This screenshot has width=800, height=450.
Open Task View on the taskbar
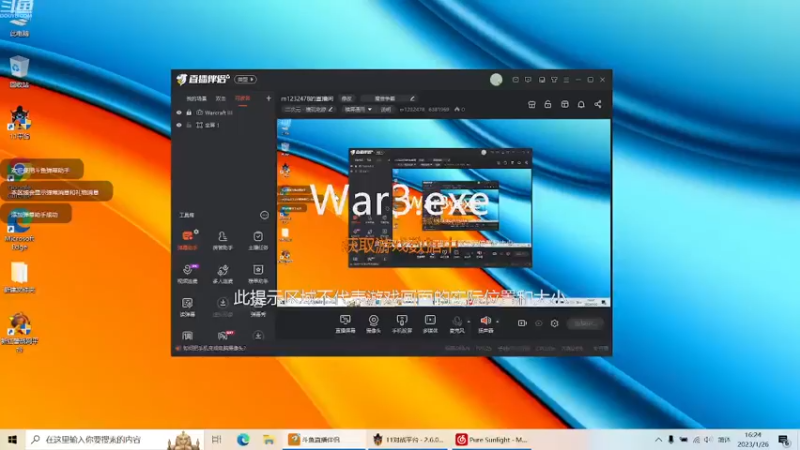pos(217,439)
